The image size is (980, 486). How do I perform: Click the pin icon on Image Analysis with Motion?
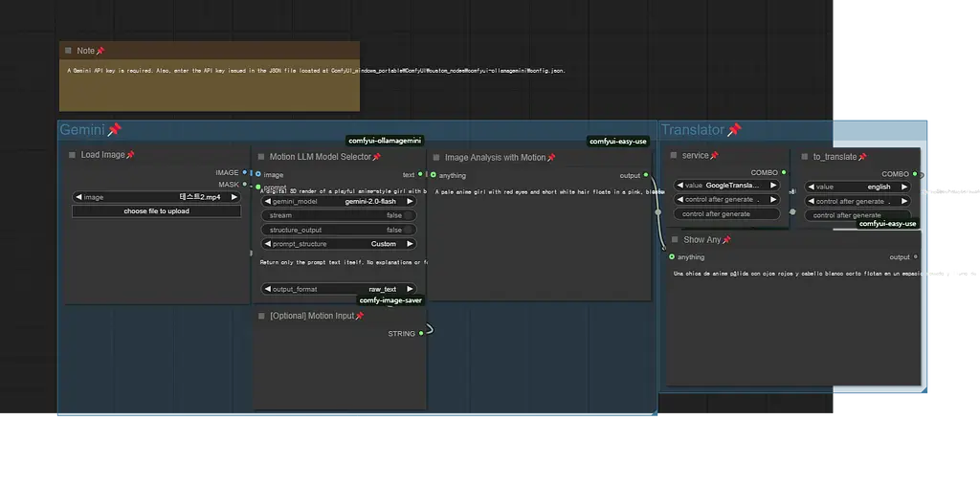pos(551,158)
